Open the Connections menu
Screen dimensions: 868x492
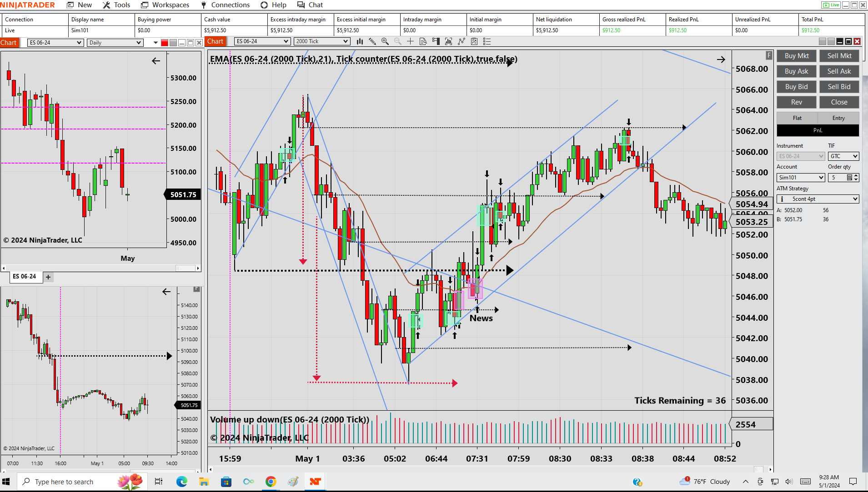pyautogui.click(x=225, y=5)
